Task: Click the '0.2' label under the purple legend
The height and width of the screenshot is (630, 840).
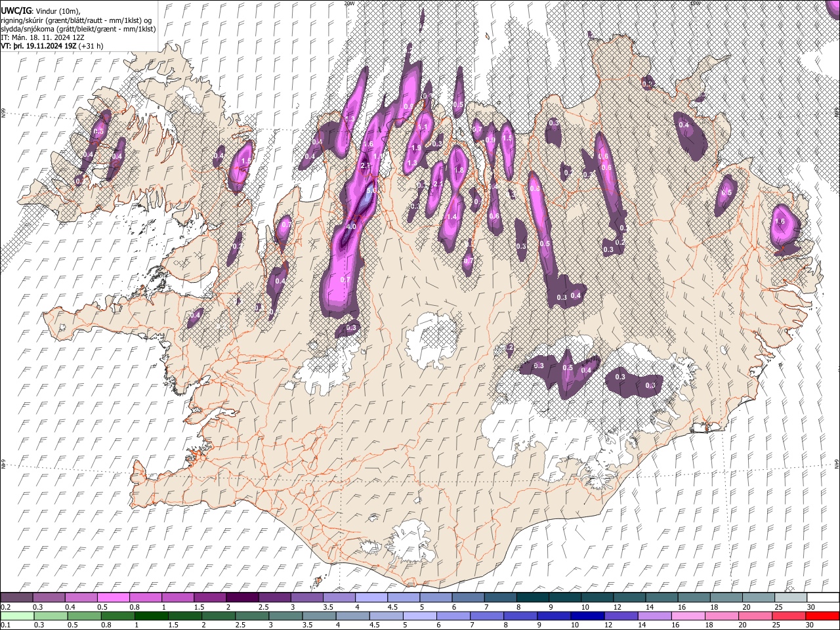Action: pyautogui.click(x=5, y=607)
